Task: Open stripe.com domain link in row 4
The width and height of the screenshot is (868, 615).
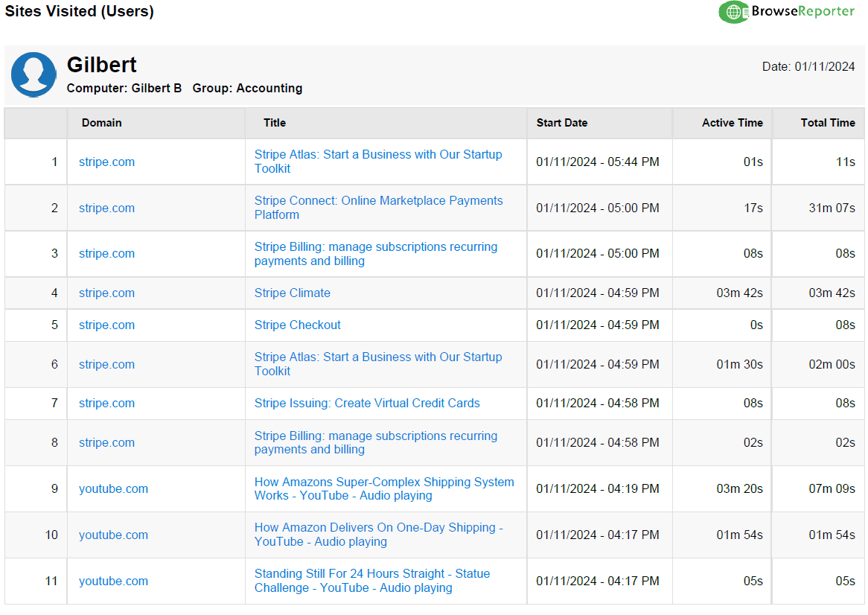Action: click(107, 293)
